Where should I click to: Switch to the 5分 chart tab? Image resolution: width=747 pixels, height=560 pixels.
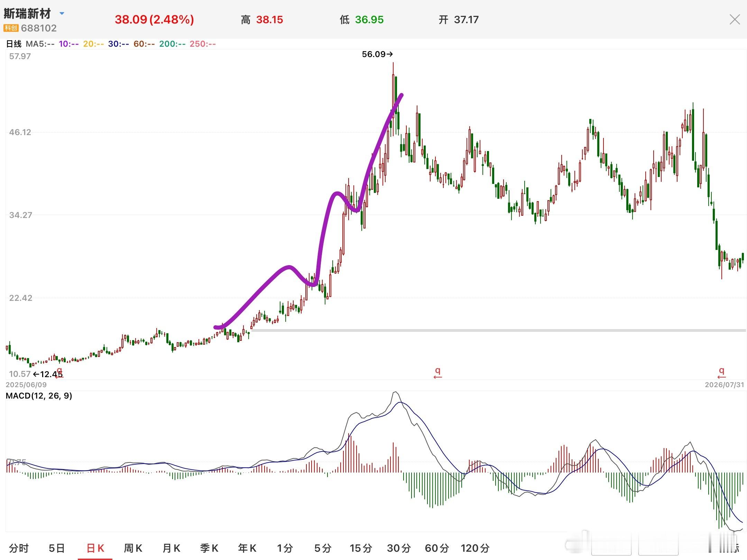point(323,548)
